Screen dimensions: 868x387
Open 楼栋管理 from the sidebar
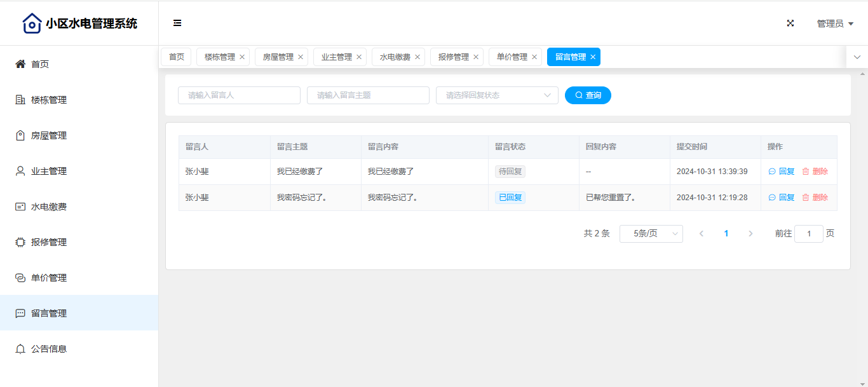pyautogui.click(x=48, y=100)
